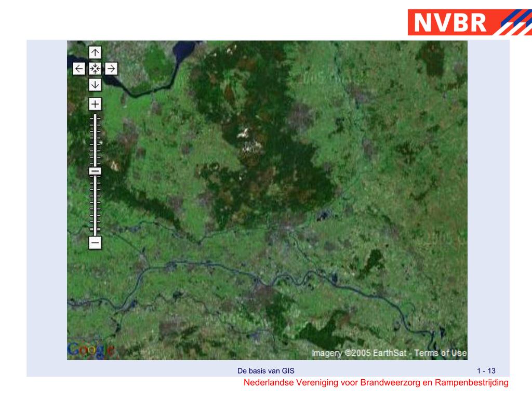Pan the map down with the arrow
Image resolution: width=532 pixels, height=399 pixels.
point(95,85)
